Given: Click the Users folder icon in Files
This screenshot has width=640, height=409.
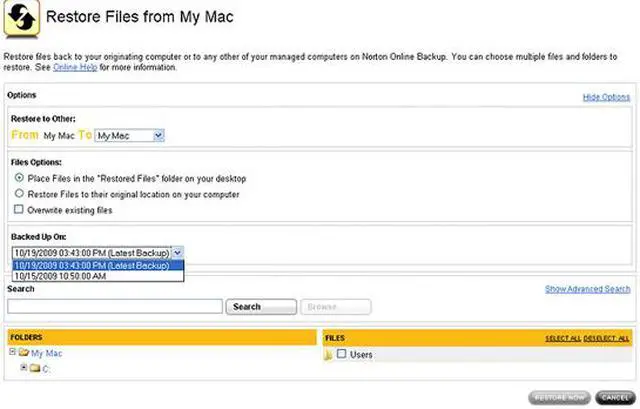Looking at the screenshot, I should [328, 355].
